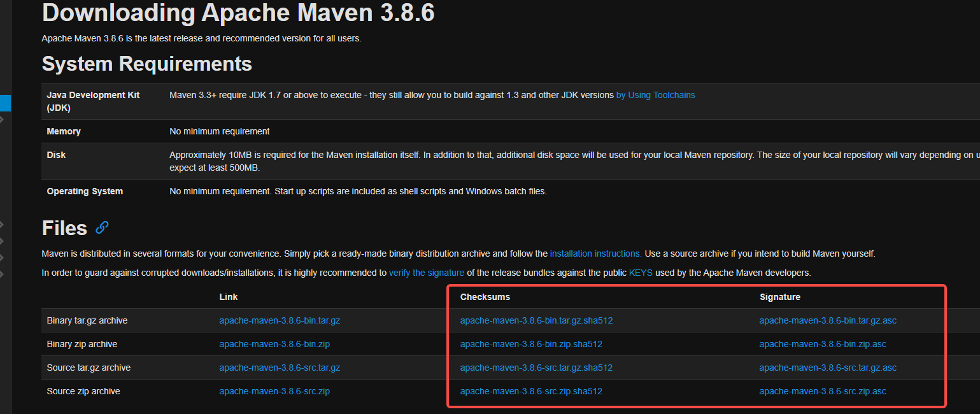This screenshot has height=414, width=980.
Task: Click the 'Source zip archive' row label
Action: click(83, 391)
